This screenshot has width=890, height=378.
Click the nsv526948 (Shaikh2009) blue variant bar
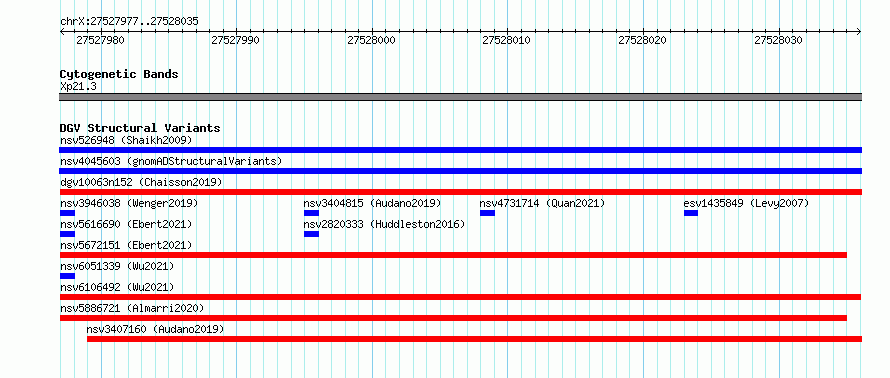pyautogui.click(x=460, y=150)
